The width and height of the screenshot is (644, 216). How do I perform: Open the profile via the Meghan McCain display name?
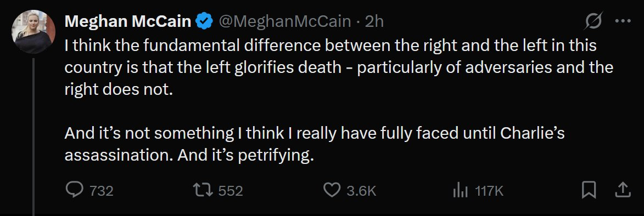point(128,21)
